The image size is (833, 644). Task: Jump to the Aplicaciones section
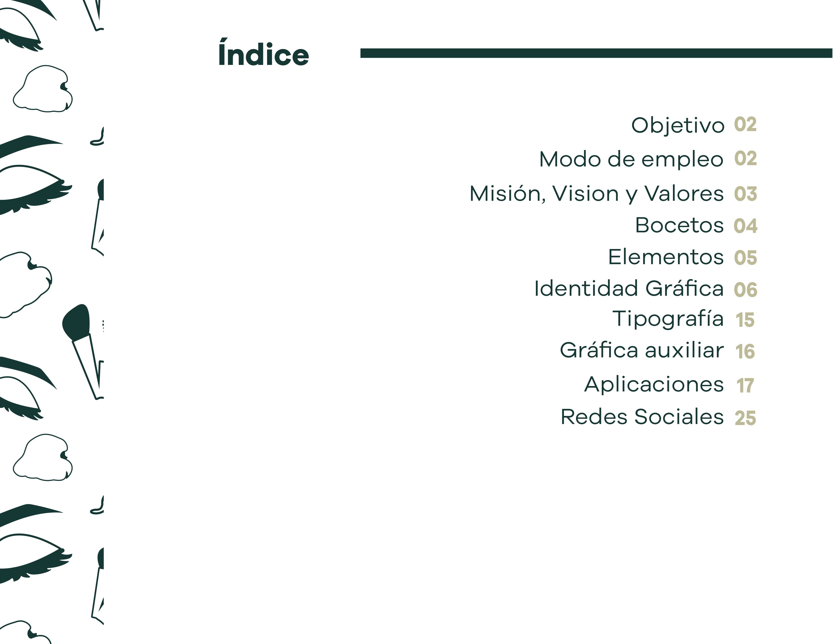pos(654,384)
